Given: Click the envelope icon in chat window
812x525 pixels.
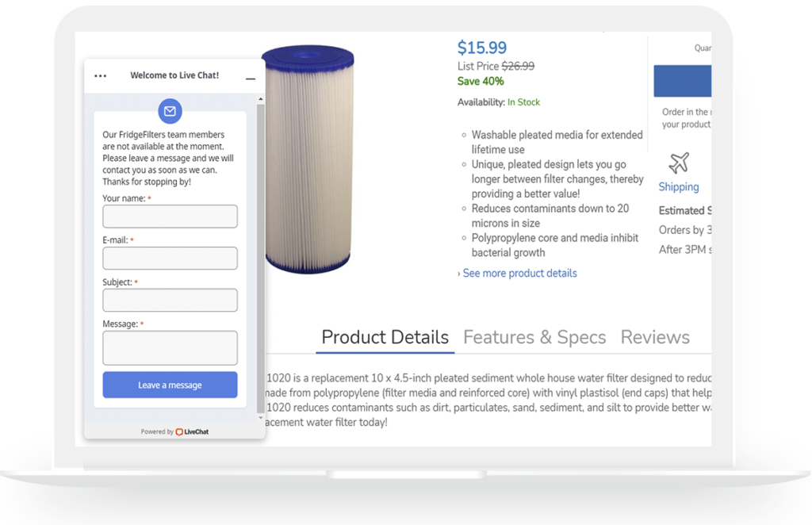Looking at the screenshot, I should point(170,112).
